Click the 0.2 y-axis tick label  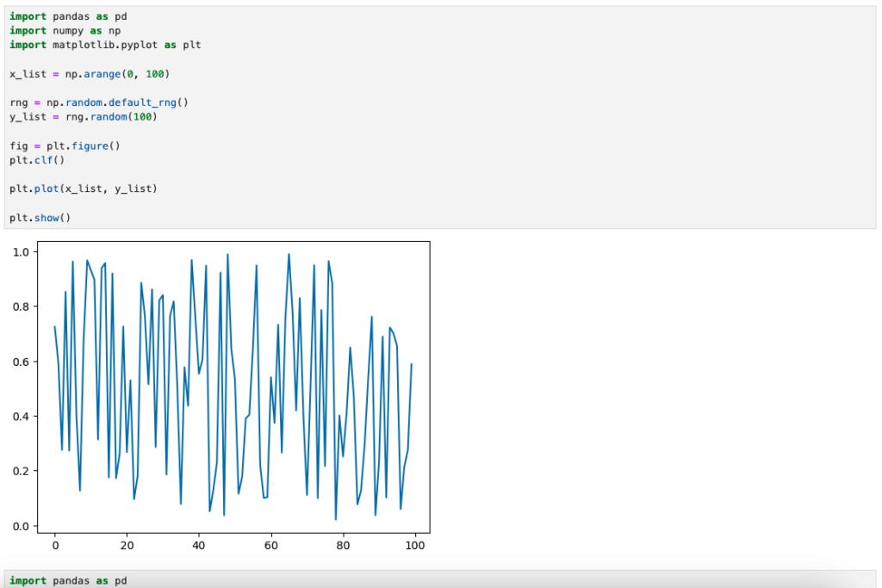22,471
